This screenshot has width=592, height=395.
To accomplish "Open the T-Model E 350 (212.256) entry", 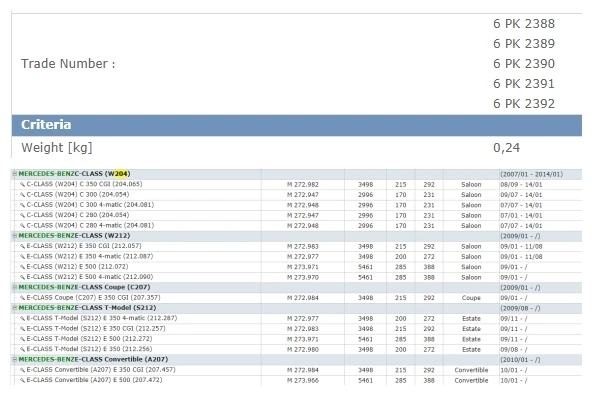I will coord(89,349).
